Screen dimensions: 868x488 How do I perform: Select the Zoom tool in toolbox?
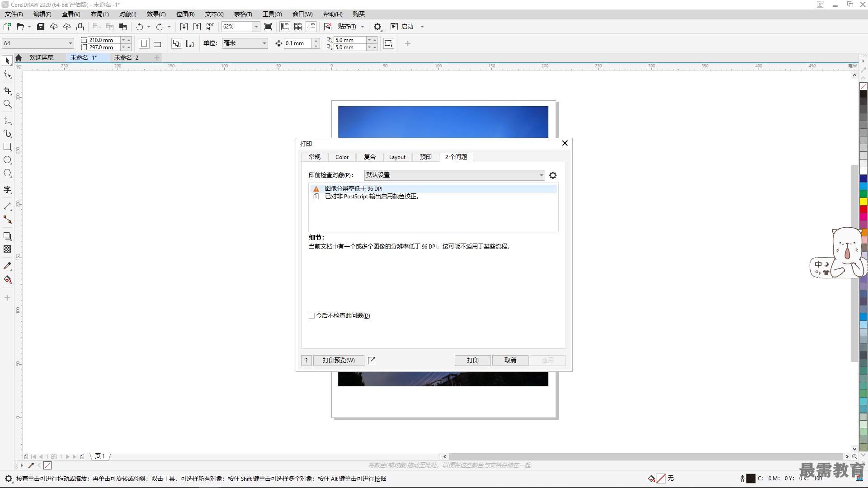[7, 104]
